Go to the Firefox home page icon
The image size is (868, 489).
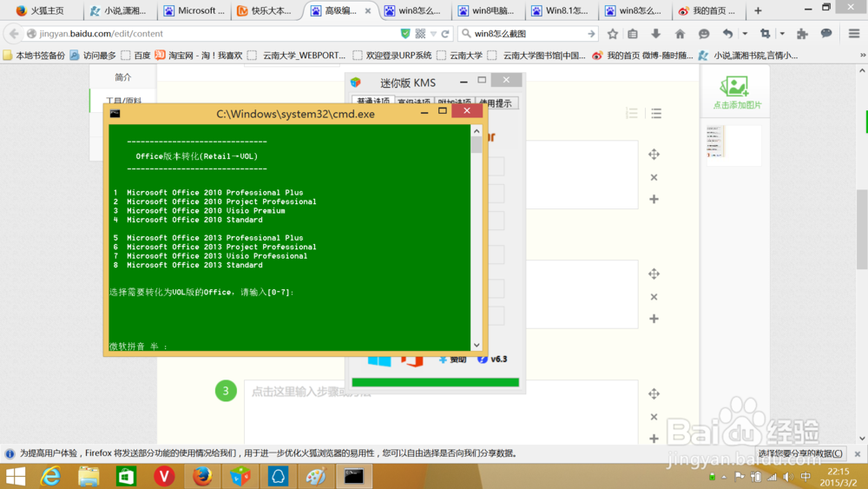click(680, 34)
